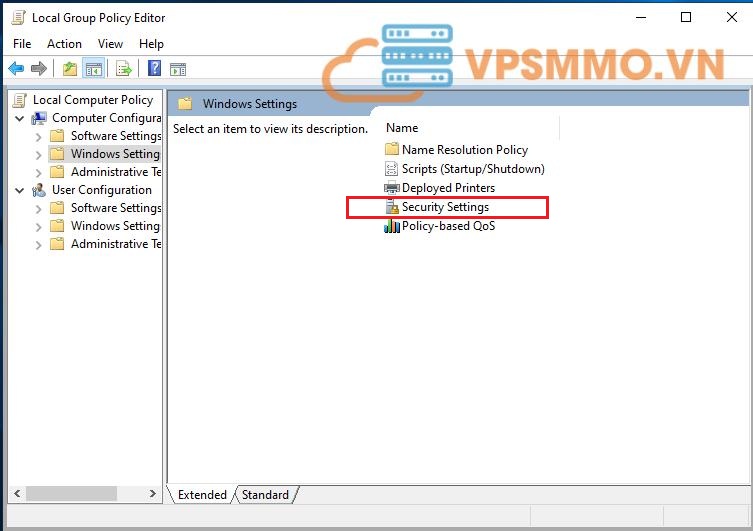This screenshot has width=753, height=531.
Task: Switch to the Standard tab
Action: (265, 495)
